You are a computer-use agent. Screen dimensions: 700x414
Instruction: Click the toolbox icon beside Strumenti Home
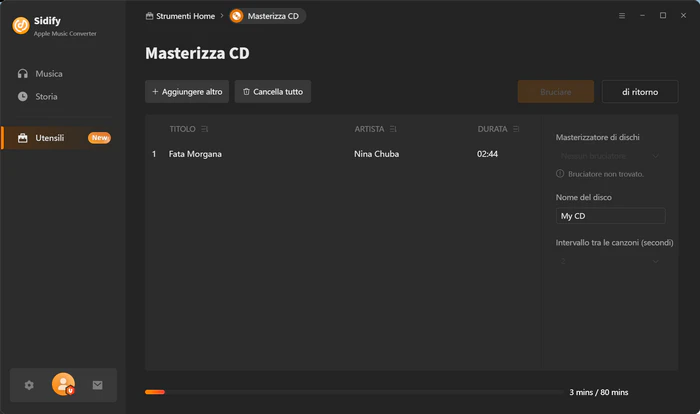(150, 16)
